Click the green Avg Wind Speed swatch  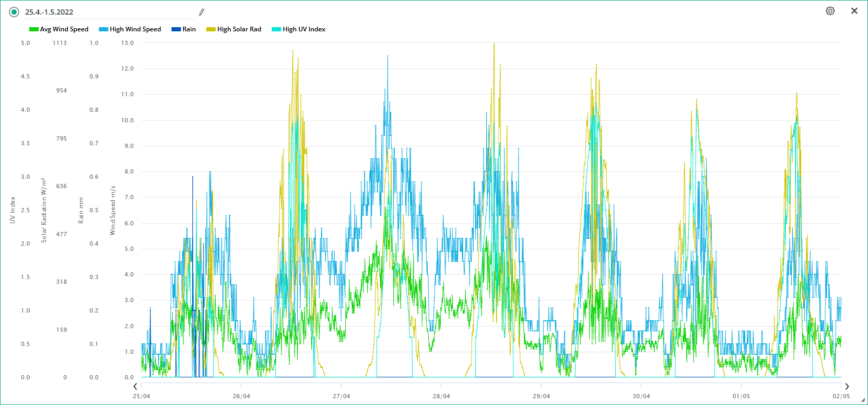tap(34, 29)
